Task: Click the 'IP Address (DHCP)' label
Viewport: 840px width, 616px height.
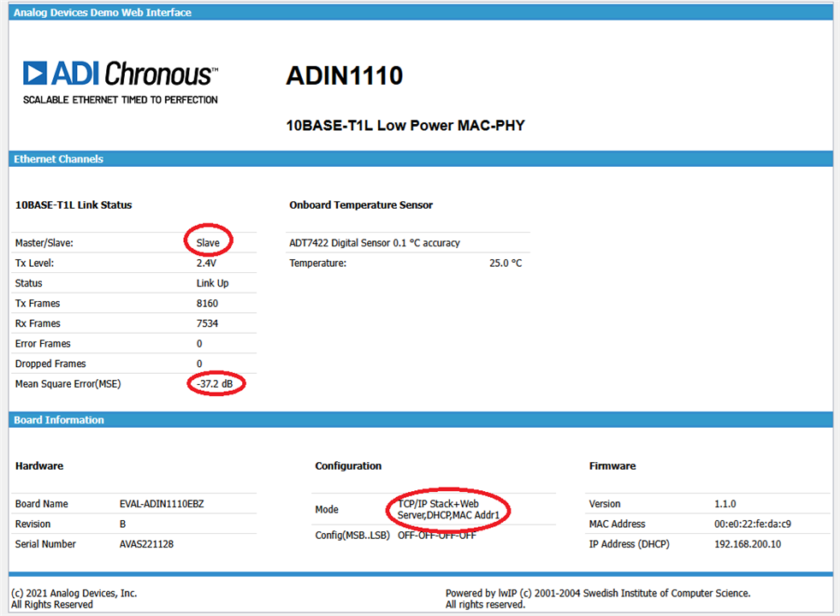Action: (630, 544)
